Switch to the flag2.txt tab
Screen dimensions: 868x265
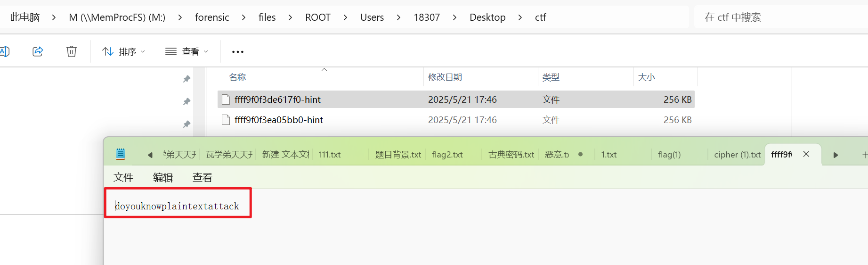pyautogui.click(x=447, y=155)
